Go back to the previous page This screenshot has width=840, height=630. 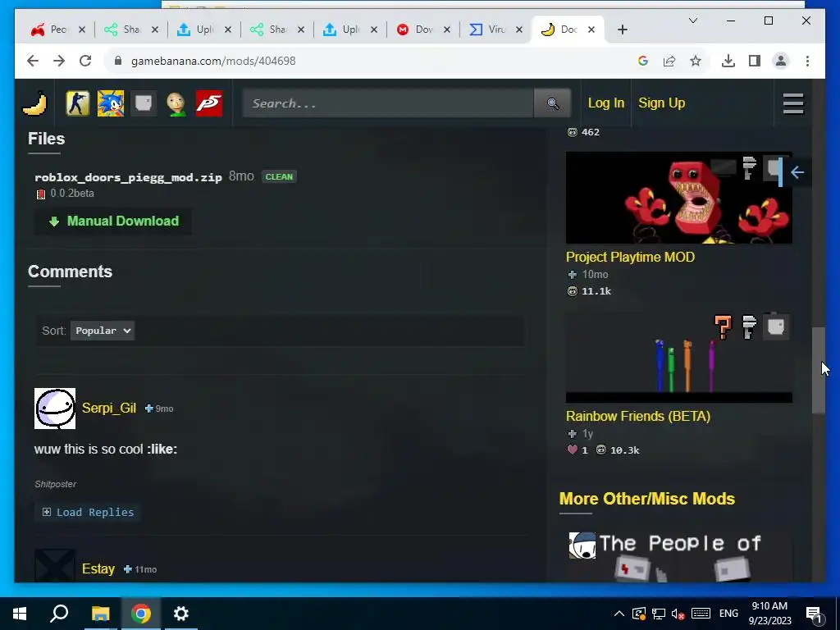click(33, 61)
